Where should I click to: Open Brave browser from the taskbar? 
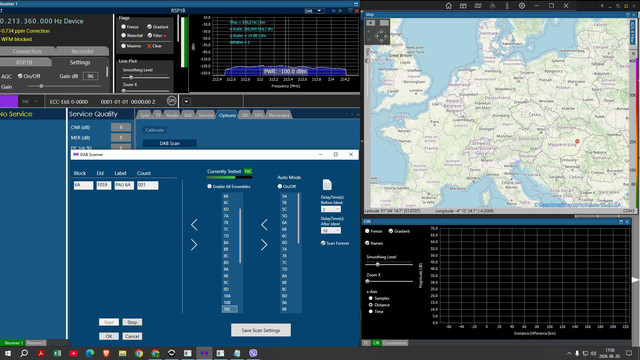[106, 353]
